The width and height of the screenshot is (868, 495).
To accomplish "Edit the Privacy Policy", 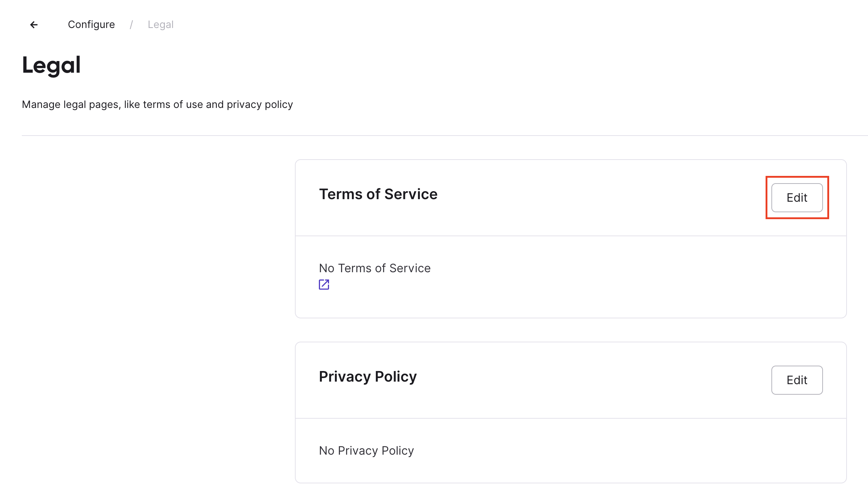I will coord(797,380).
